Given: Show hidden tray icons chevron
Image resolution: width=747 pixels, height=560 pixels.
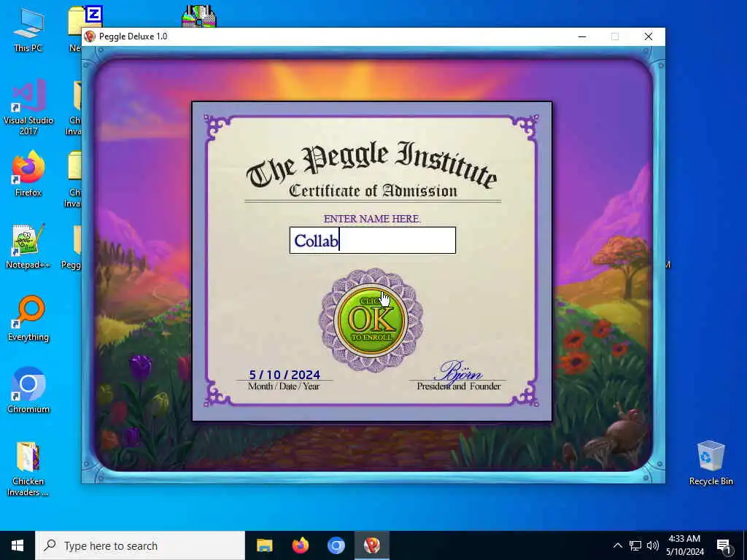Looking at the screenshot, I should click(x=617, y=545).
